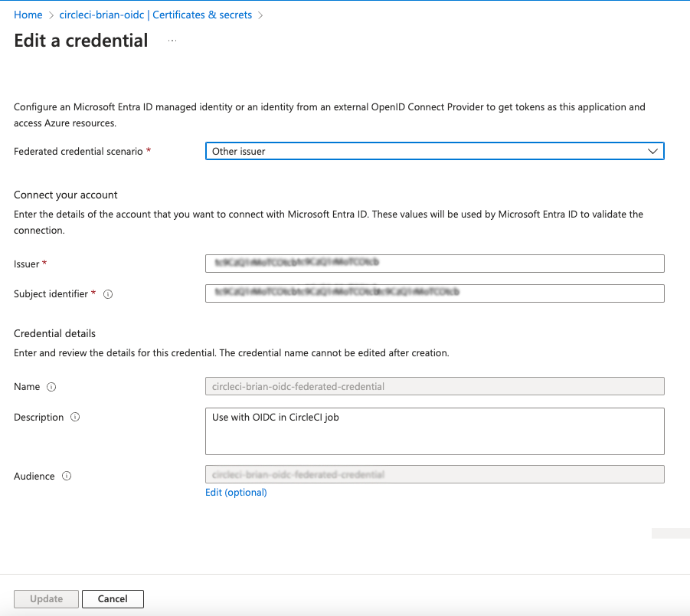Click the Name info icon
690x616 pixels.
pos(51,387)
